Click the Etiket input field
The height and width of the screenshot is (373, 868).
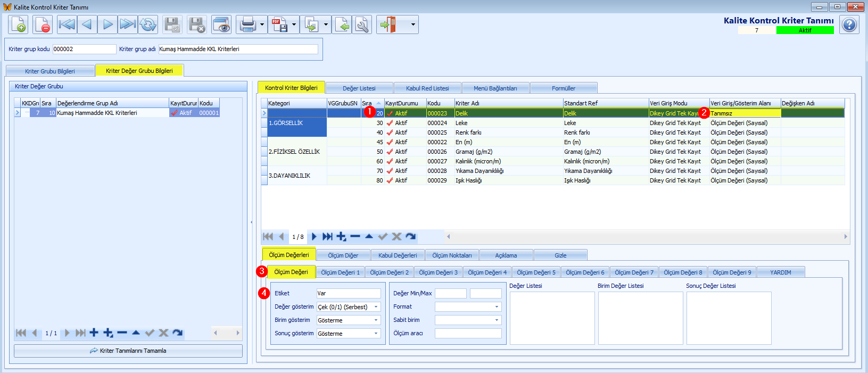349,293
